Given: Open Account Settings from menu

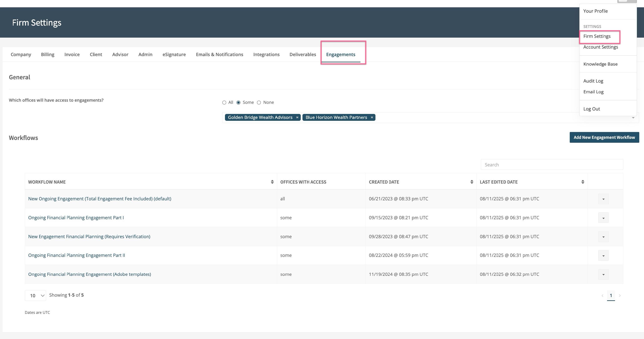Looking at the screenshot, I should (600, 47).
